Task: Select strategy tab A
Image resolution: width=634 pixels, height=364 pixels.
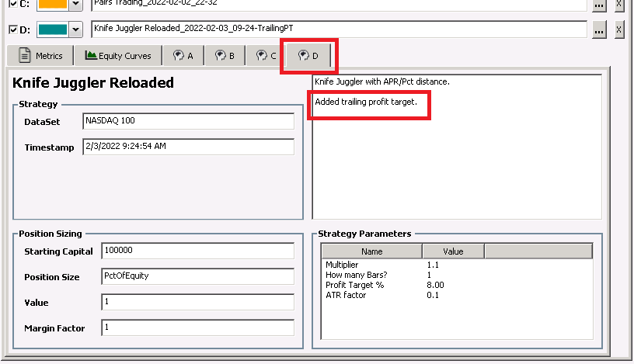Action: (x=183, y=56)
